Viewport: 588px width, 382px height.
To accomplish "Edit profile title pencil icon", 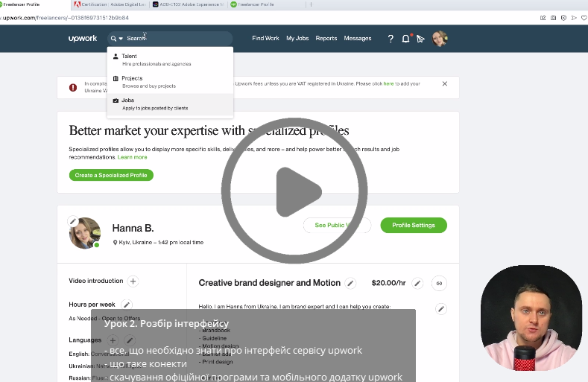I will tap(350, 284).
